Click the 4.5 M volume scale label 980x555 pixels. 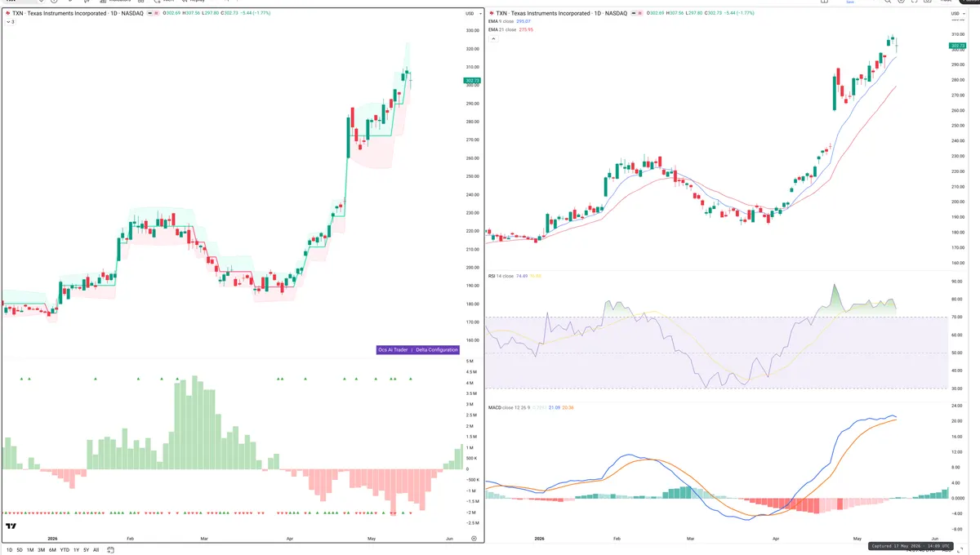472,372
